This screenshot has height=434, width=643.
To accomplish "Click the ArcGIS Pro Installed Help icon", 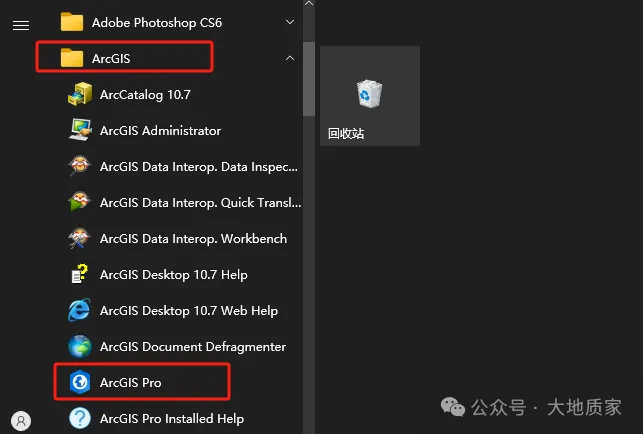I will pos(80,418).
